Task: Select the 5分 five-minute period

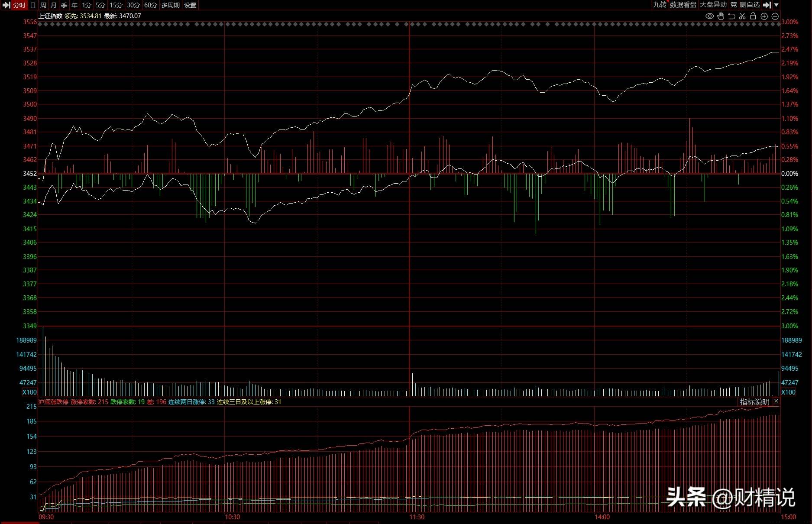Action: (100, 5)
